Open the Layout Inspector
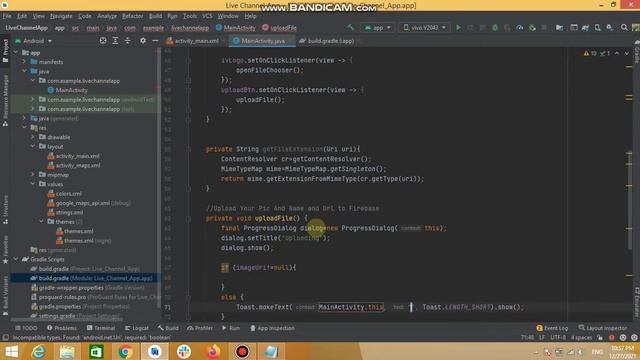Screen dimensions: 640x360 (602, 328)
